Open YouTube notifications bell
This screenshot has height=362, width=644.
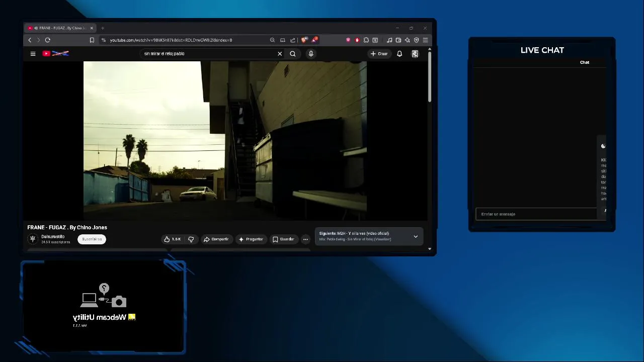click(x=399, y=54)
